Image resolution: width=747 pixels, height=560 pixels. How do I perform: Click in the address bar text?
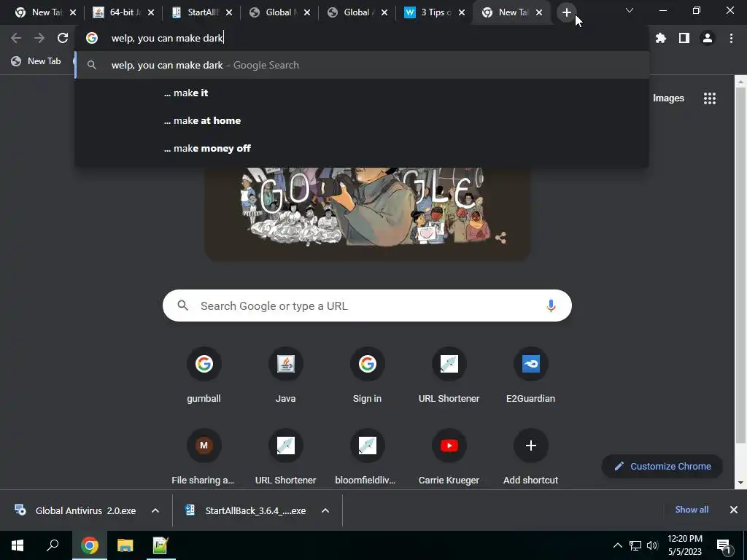pos(167,38)
